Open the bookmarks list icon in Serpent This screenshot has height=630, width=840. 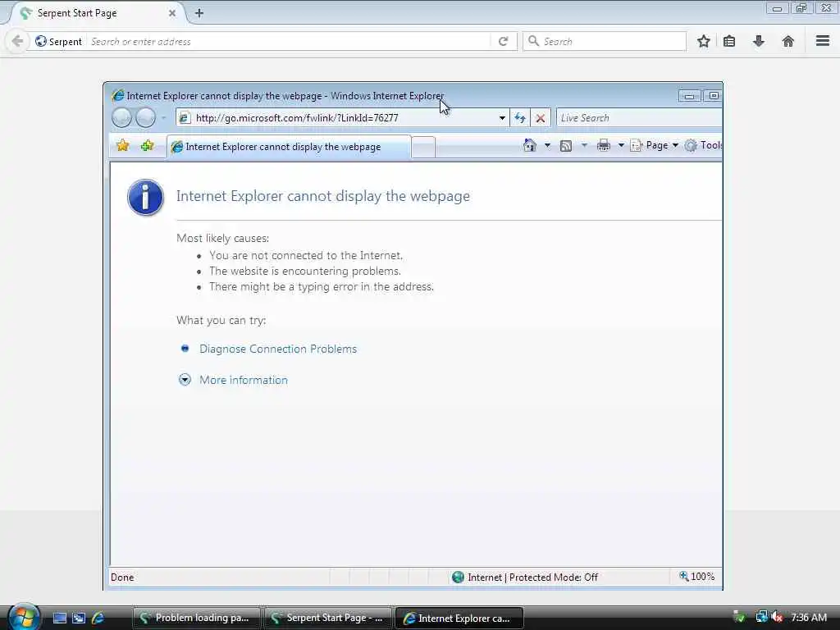click(729, 41)
